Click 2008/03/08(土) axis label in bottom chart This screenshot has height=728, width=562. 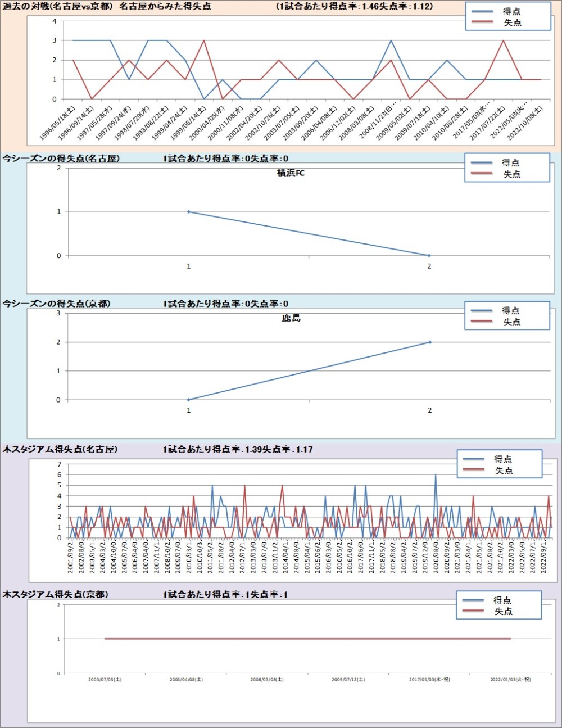(267, 680)
